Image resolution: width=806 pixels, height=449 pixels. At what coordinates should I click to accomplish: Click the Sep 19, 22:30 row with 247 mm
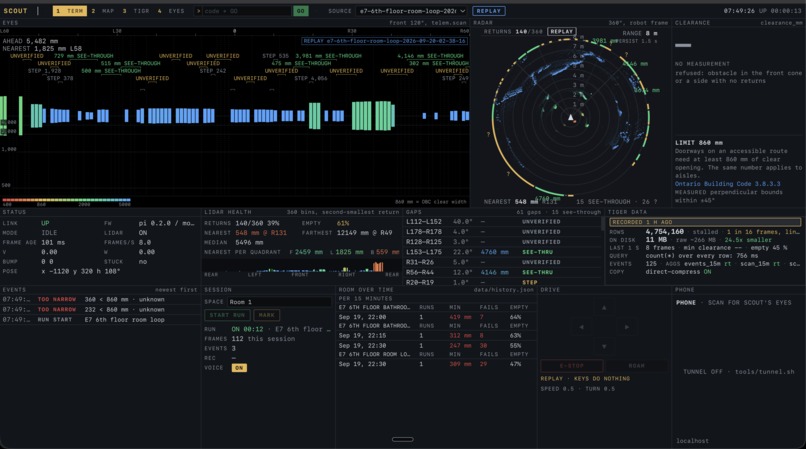point(436,346)
